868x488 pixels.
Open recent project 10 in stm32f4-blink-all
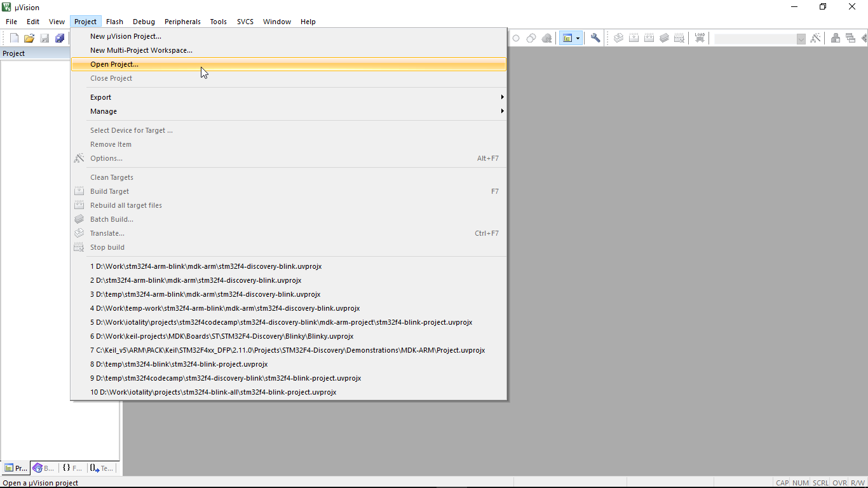288,392
